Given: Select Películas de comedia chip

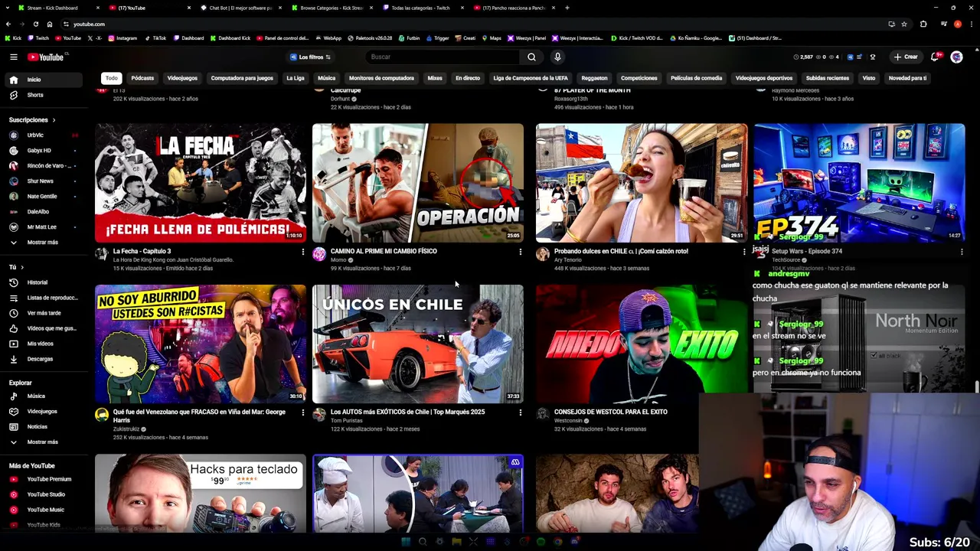Looking at the screenshot, I should [x=696, y=78].
